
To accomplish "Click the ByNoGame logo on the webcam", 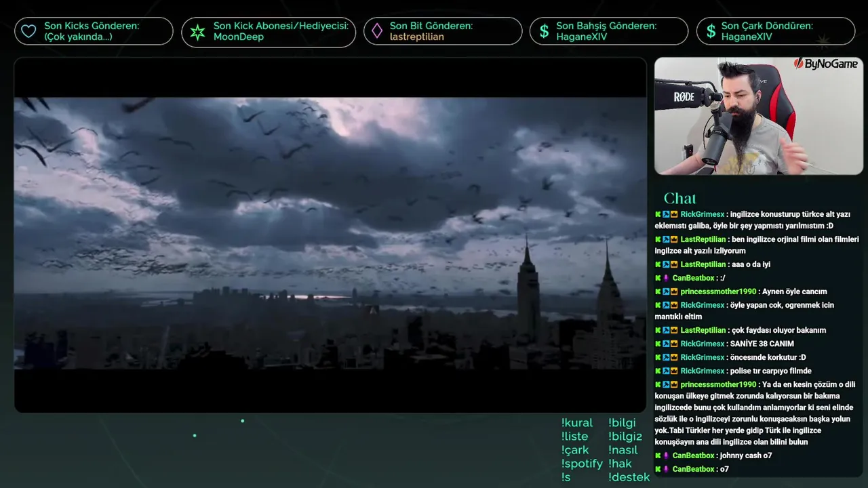I will 825,64.
